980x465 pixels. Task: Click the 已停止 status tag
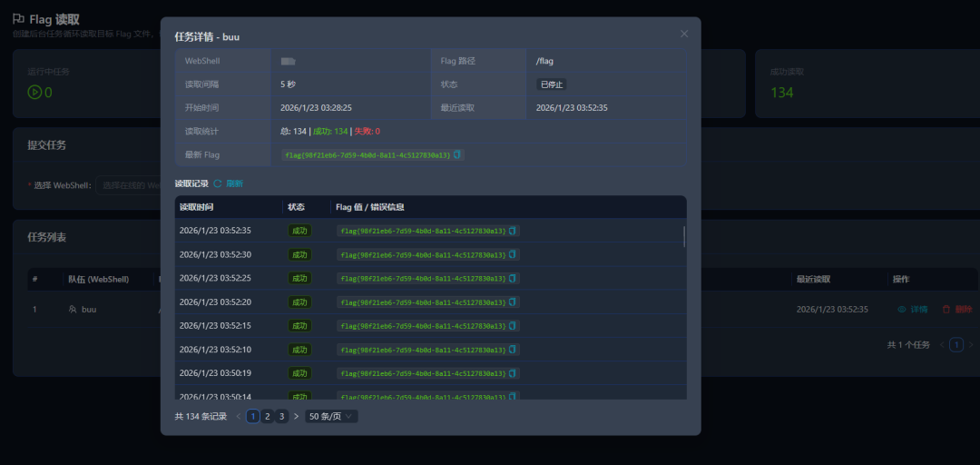click(x=551, y=84)
